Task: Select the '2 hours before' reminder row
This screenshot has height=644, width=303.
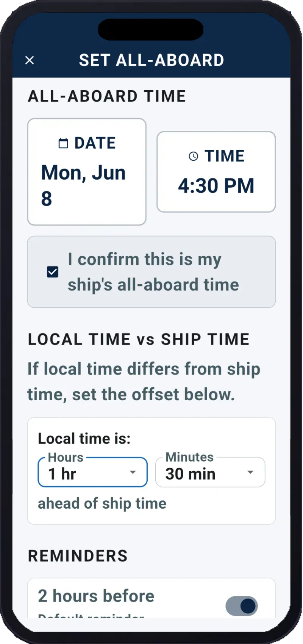Action: (x=151, y=598)
